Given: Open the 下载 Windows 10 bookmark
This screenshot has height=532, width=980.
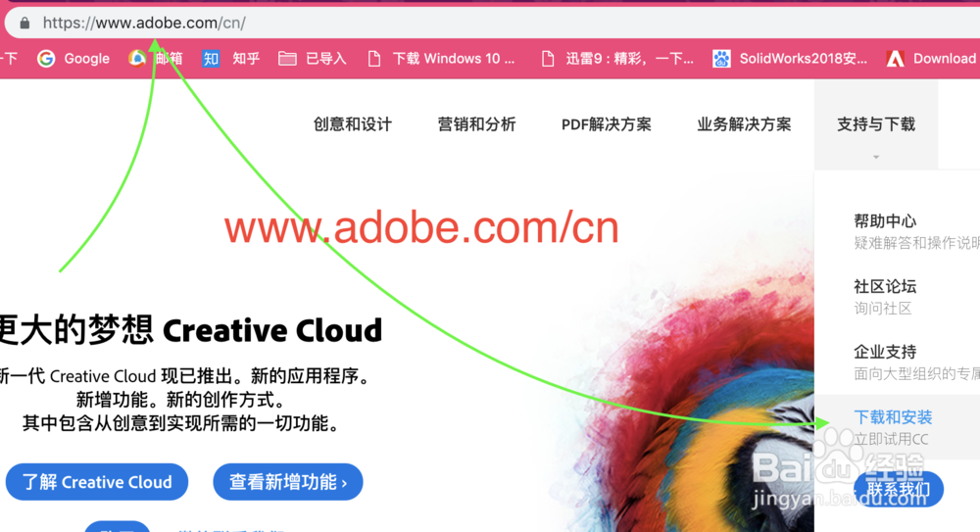Looking at the screenshot, I should pyautogui.click(x=441, y=59).
